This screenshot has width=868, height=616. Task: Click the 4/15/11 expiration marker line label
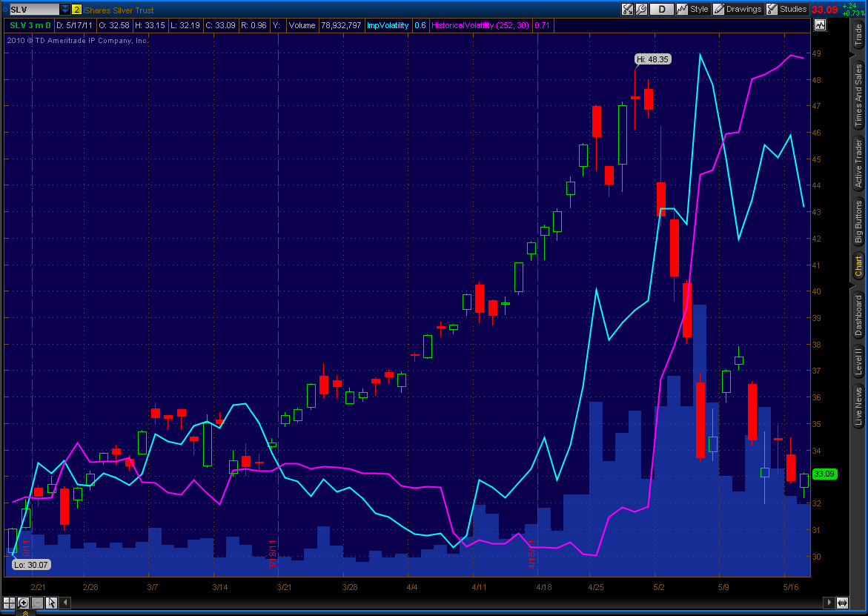pos(532,554)
